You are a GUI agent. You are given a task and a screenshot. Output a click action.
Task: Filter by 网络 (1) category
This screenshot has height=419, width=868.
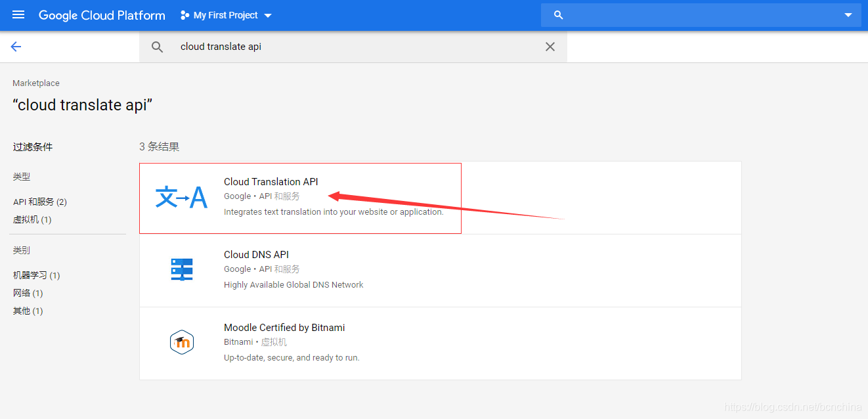tap(28, 293)
